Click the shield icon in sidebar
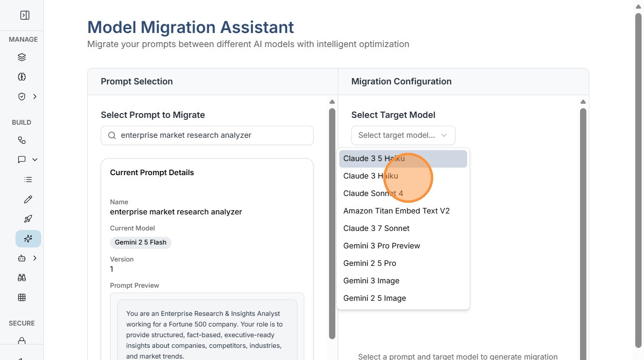 coord(22,97)
